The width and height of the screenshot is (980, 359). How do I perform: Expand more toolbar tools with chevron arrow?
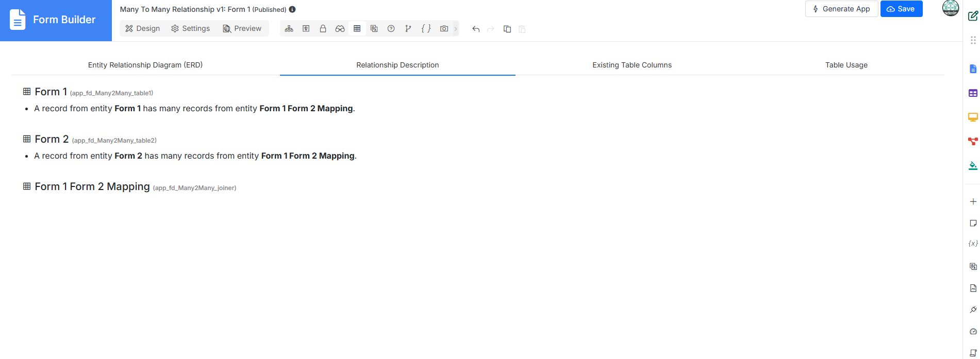(x=456, y=29)
